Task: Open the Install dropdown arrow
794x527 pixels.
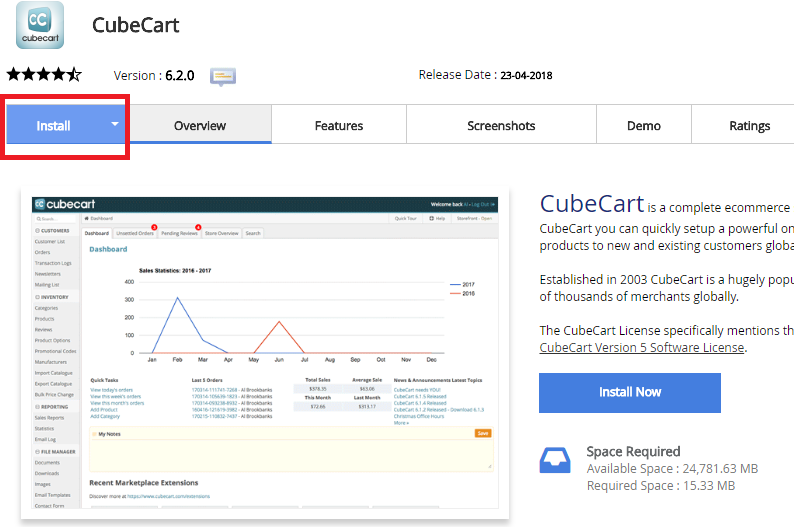Action: [115, 124]
